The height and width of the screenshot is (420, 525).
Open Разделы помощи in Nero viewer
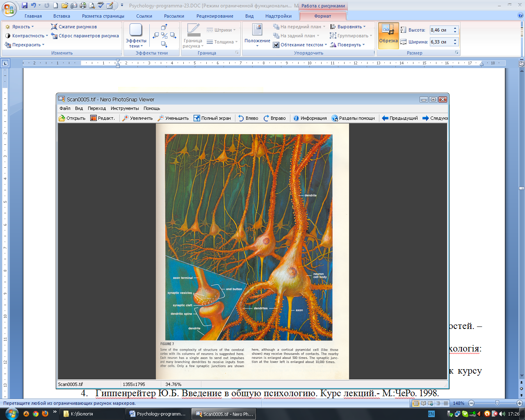[x=353, y=118]
